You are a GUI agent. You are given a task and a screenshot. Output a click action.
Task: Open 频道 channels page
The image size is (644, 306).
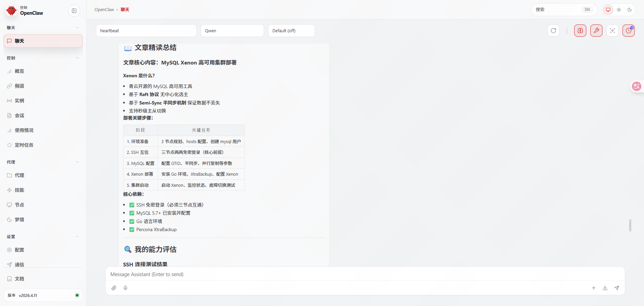[43, 86]
